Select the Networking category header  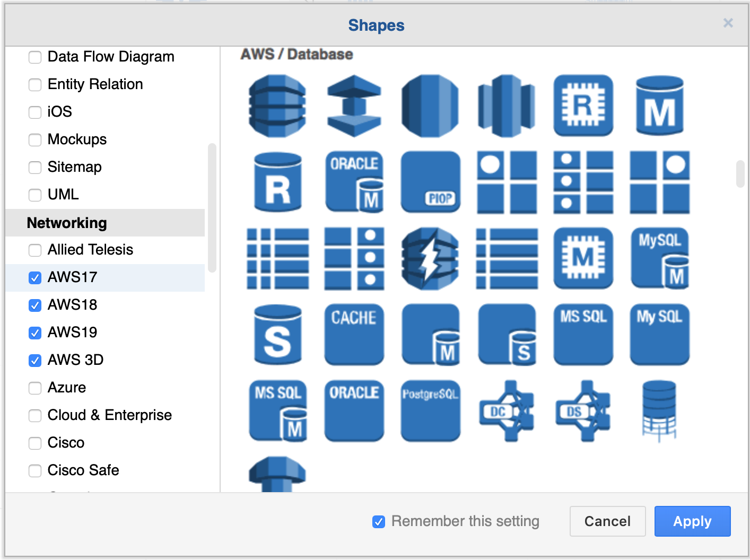(66, 223)
